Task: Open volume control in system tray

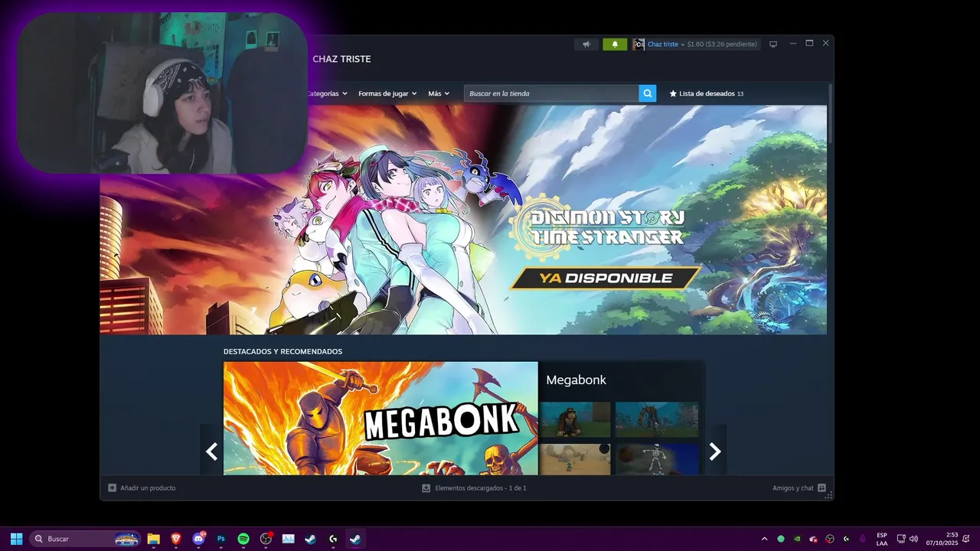Action: tap(913, 539)
